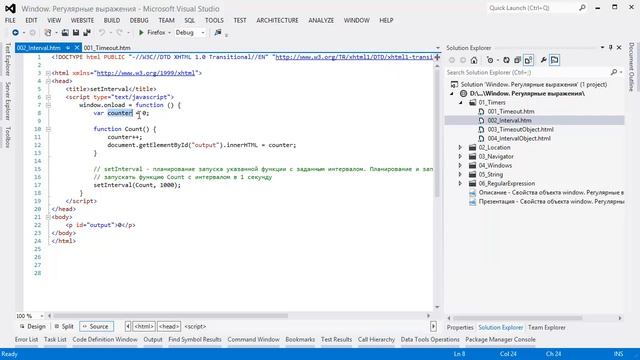Expand the 06_RegularExpression folder
Screen dimensions: 640x360
tap(460, 183)
